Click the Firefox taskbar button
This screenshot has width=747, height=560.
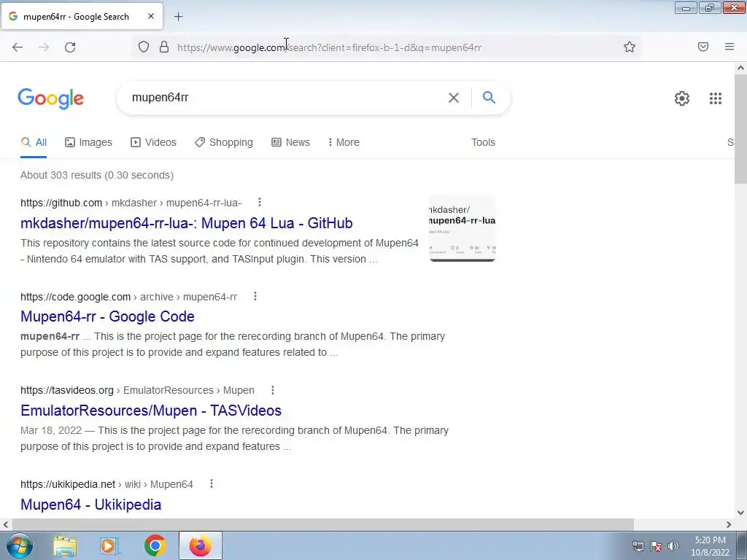click(x=200, y=545)
